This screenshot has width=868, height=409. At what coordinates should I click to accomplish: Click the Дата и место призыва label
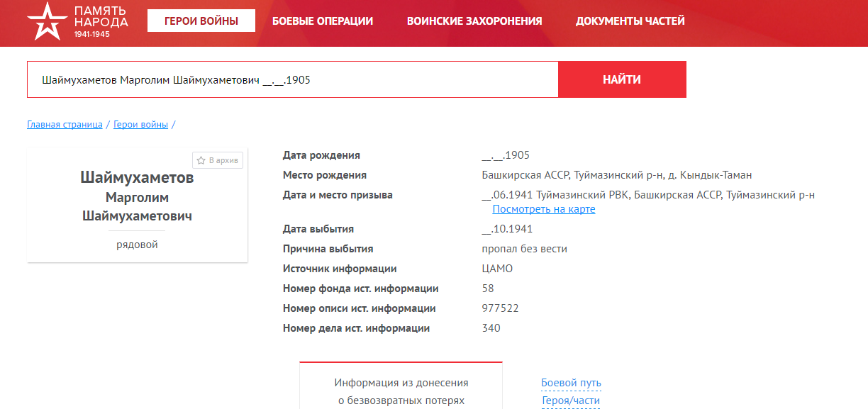pyautogui.click(x=338, y=195)
